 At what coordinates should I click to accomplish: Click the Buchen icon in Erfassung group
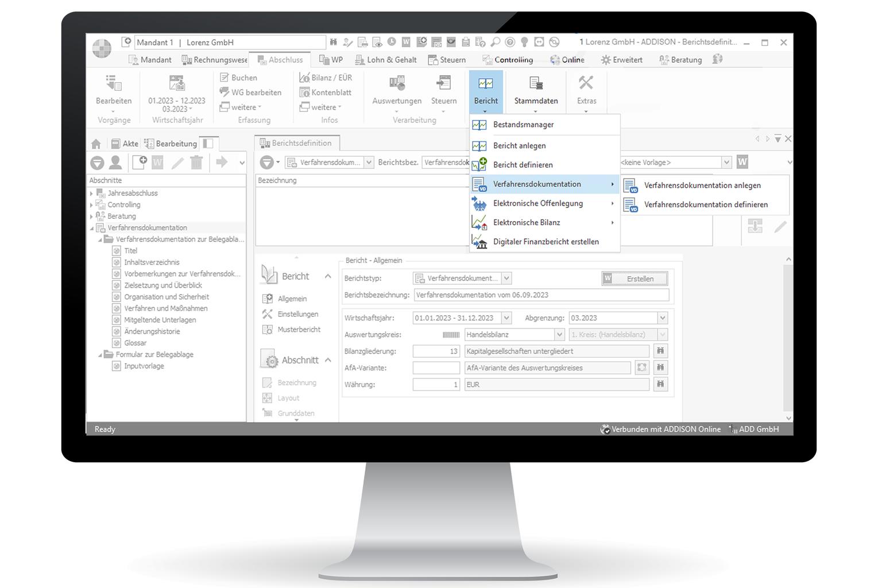coord(225,78)
